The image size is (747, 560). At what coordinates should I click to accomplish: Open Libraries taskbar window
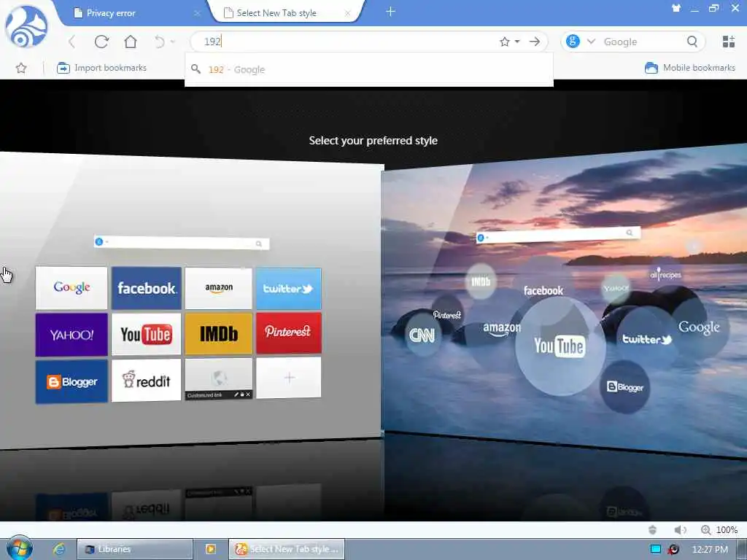135,549
